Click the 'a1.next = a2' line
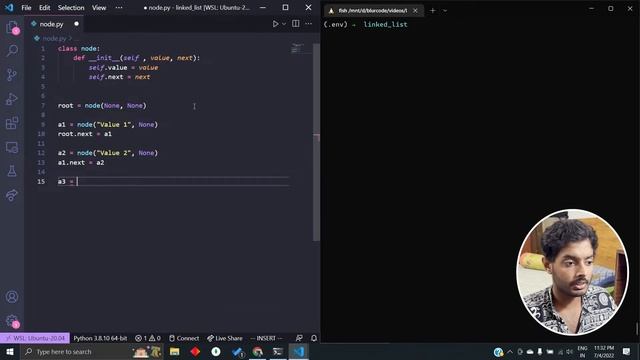 [x=81, y=162]
